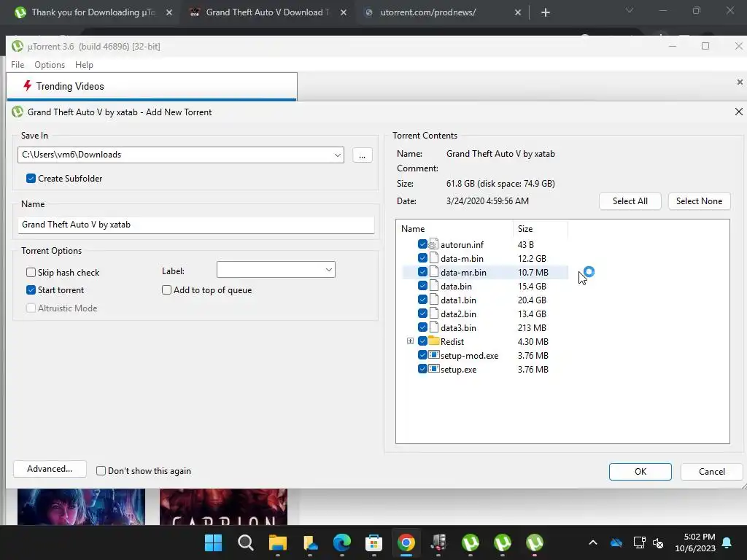
Task: Open the Help menu
Action: point(85,64)
